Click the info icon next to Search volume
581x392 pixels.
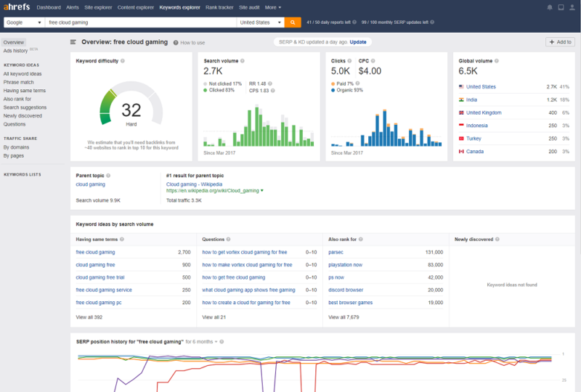tap(243, 61)
